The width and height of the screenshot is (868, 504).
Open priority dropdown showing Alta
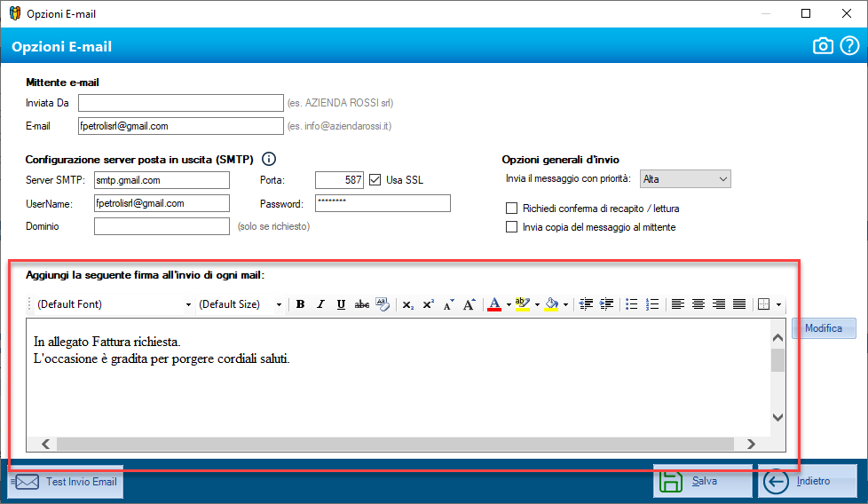(x=685, y=179)
